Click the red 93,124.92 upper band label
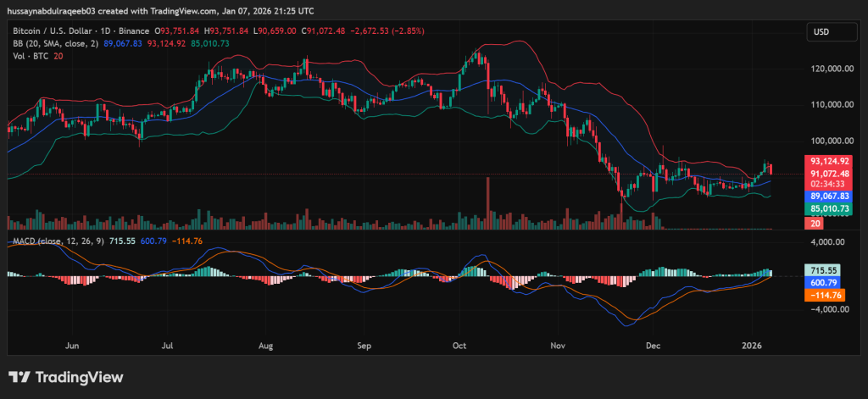 point(829,161)
